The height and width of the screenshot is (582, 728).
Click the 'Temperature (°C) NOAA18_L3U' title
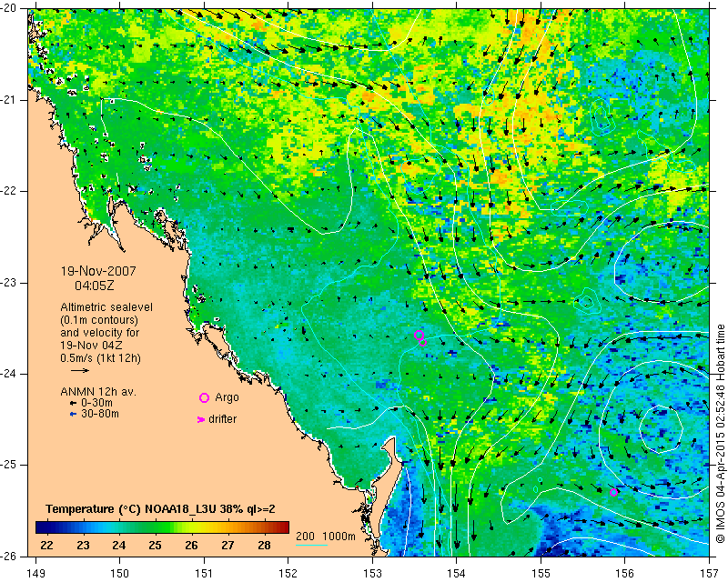tap(131, 509)
